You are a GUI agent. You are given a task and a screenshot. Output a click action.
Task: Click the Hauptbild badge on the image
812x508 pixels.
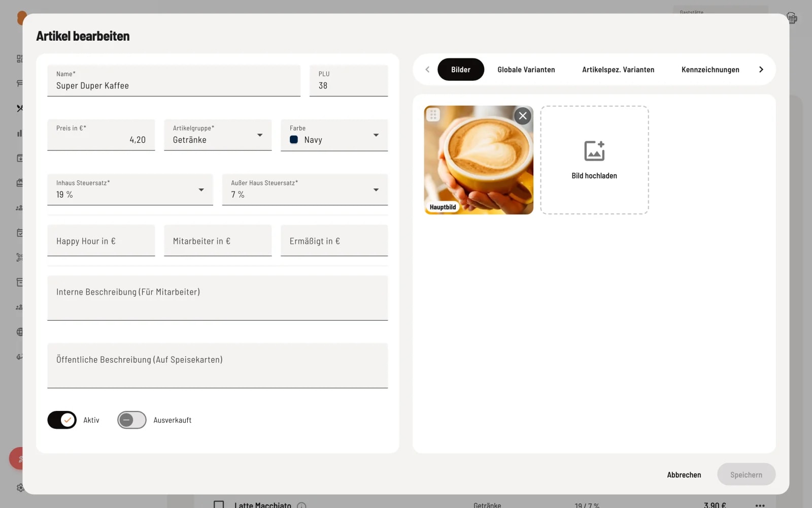tap(443, 207)
